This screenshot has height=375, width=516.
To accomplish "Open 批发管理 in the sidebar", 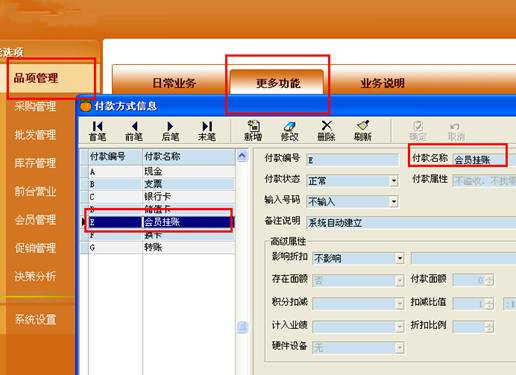I will point(35,135).
